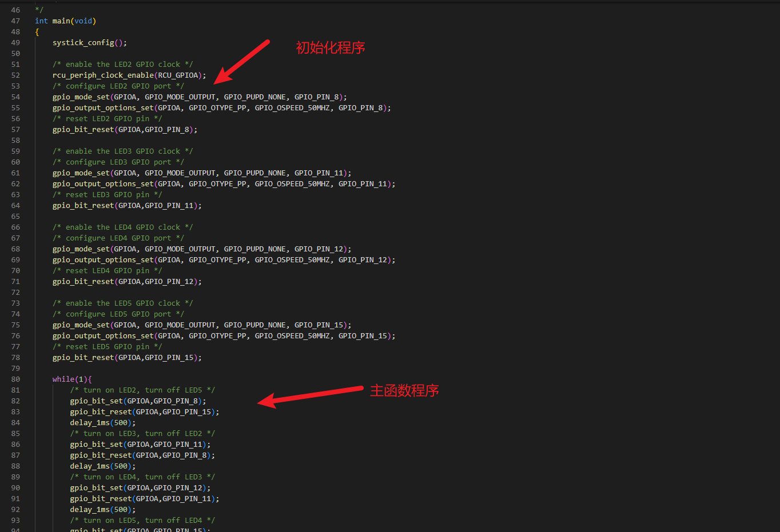
Task: Select the main function name
Action: click(61, 21)
